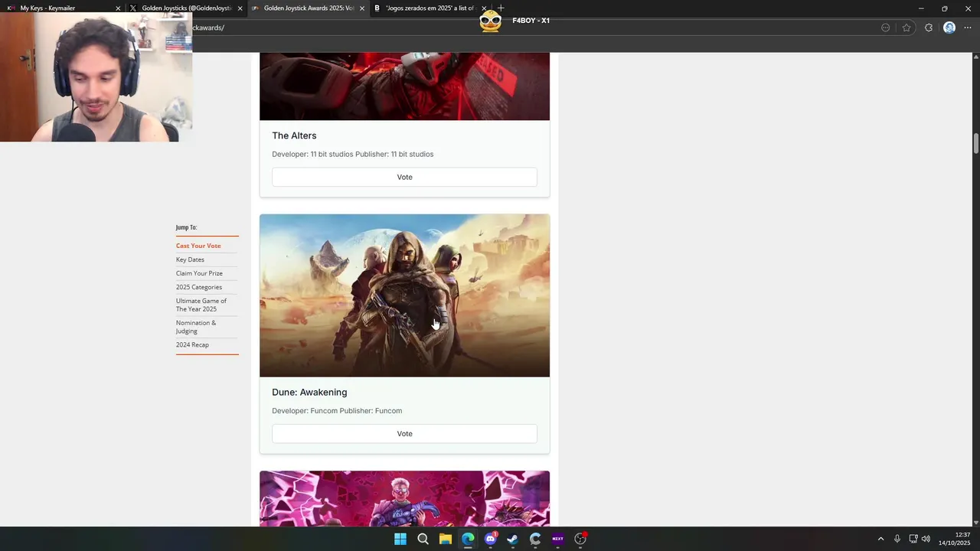Click the scrollbar up arrow
This screenshot has width=980, height=551.
tap(976, 57)
